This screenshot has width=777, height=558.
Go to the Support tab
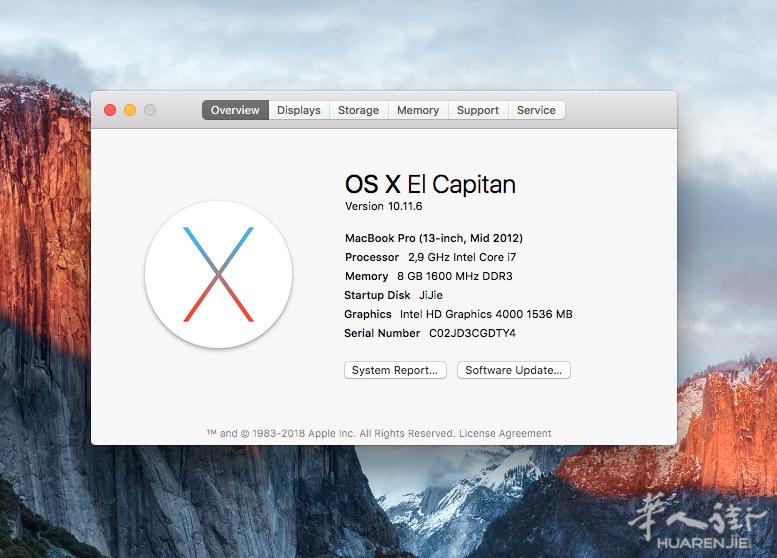[478, 110]
